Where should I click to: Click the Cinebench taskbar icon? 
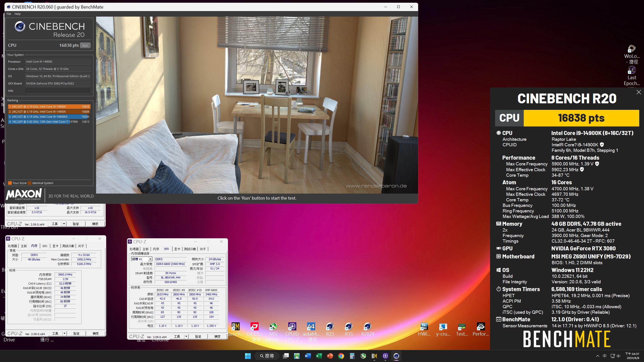click(x=396, y=356)
